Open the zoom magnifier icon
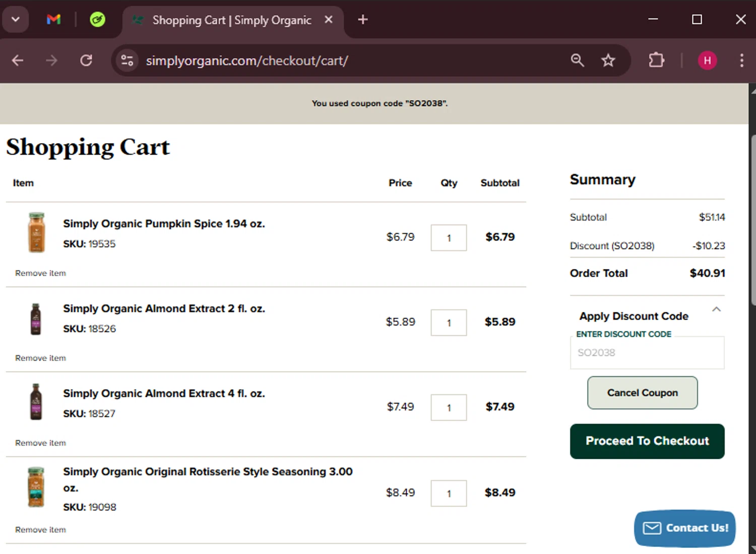This screenshot has width=756, height=554. [578, 60]
